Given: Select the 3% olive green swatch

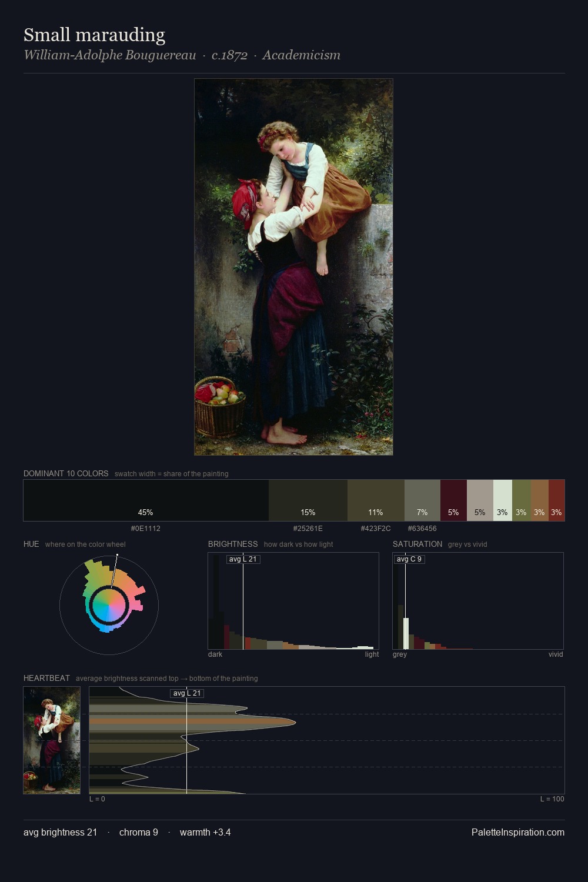Looking at the screenshot, I should 522,500.
